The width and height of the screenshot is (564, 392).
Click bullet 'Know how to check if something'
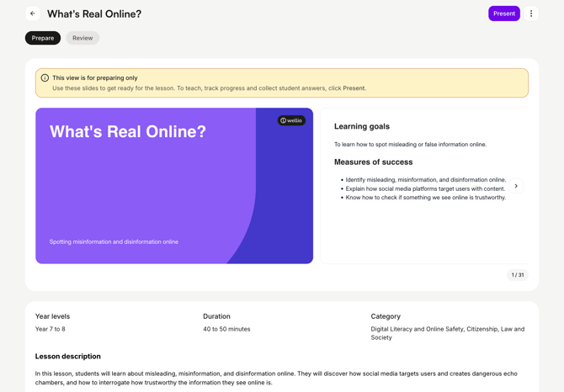pyautogui.click(x=425, y=197)
